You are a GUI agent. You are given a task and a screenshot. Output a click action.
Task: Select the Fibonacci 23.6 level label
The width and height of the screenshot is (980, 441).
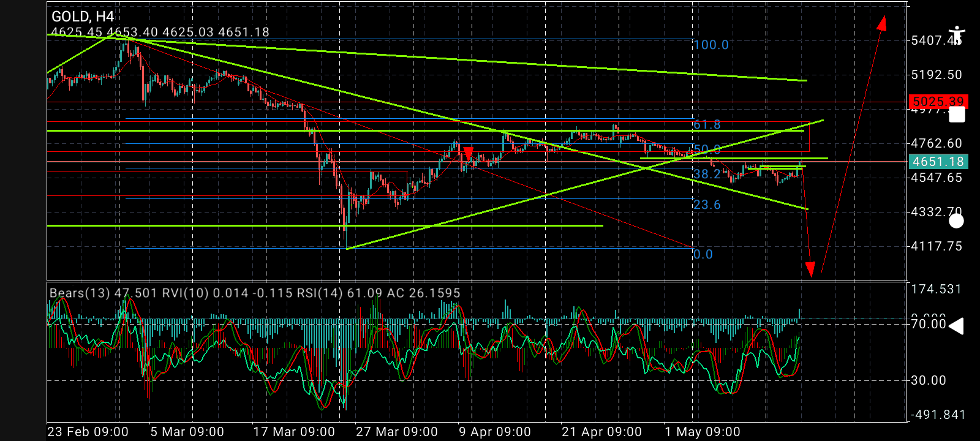(x=707, y=205)
